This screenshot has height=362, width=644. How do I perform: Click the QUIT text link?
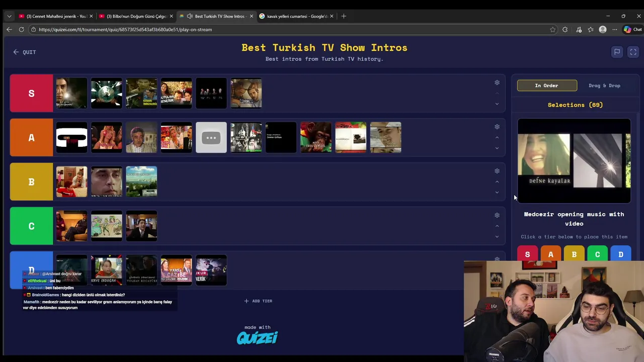(x=29, y=52)
